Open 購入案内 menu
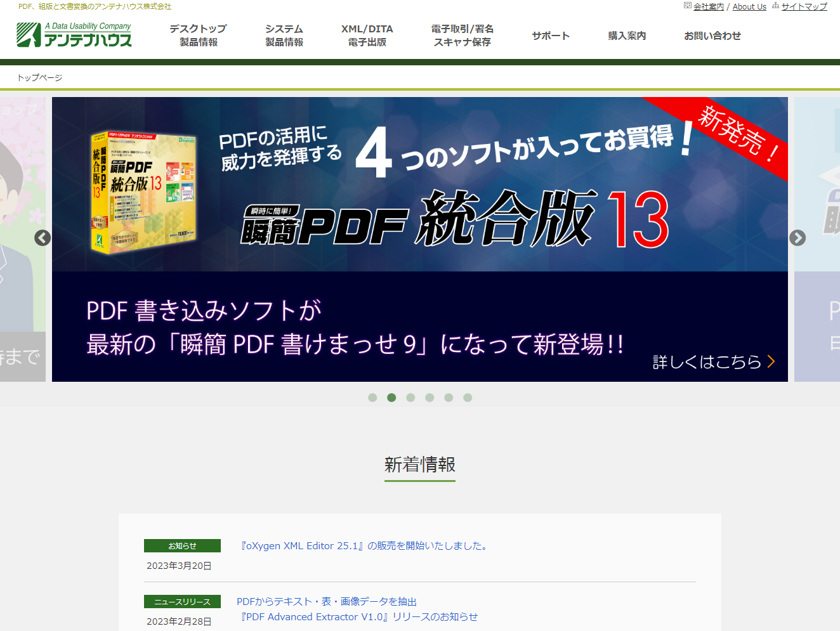Screen dimensions: 840x631 (627, 36)
